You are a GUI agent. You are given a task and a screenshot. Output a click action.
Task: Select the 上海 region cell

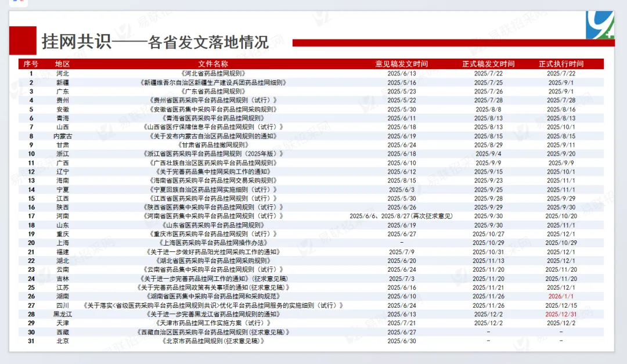pyautogui.click(x=62, y=243)
